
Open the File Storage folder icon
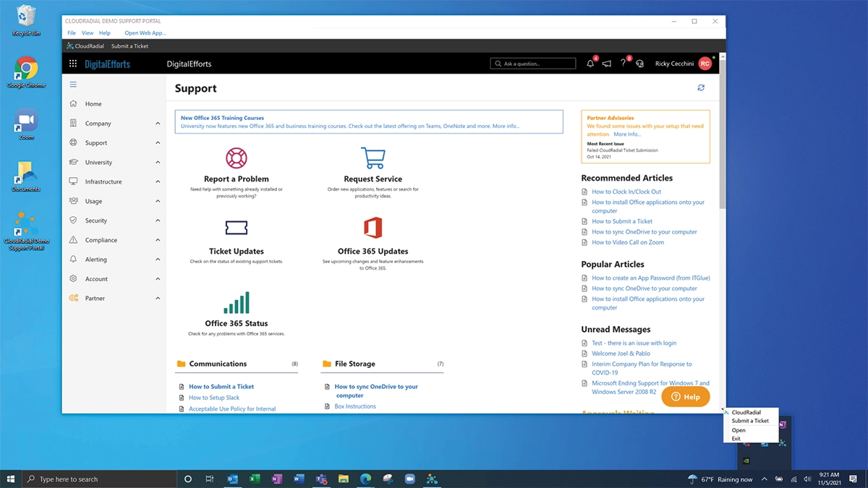pyautogui.click(x=327, y=364)
